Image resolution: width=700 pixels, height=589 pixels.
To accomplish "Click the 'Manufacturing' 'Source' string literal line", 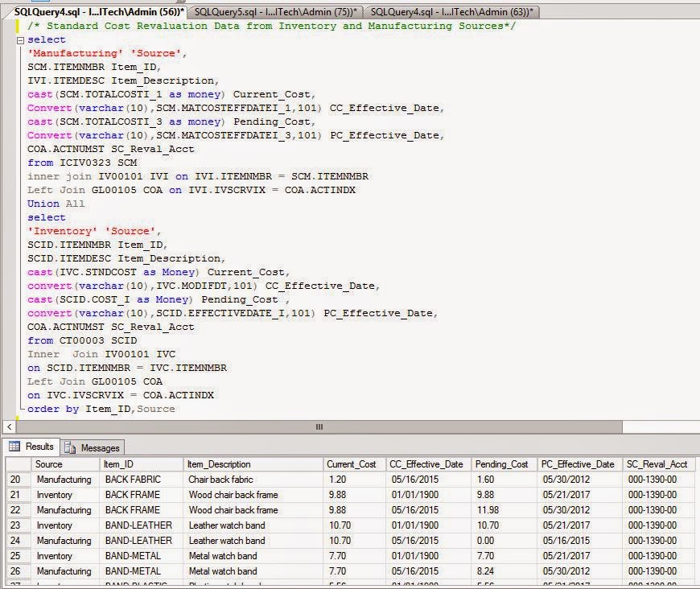I will click(x=107, y=53).
